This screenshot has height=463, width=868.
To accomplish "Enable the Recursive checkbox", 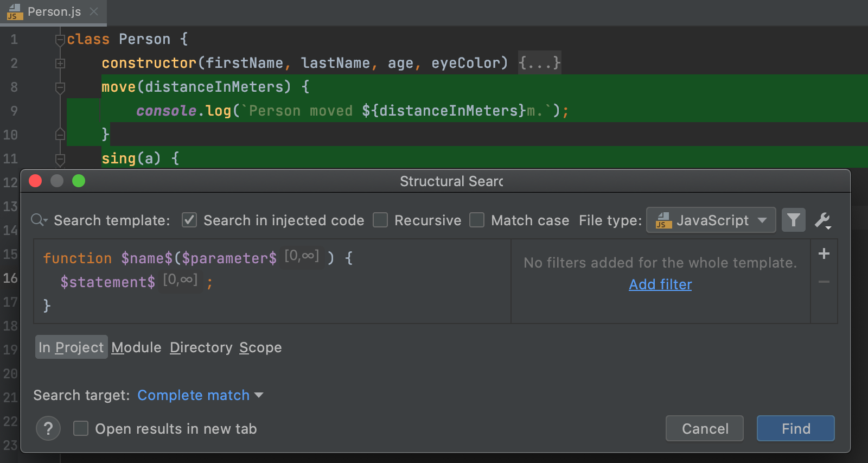I will point(380,220).
